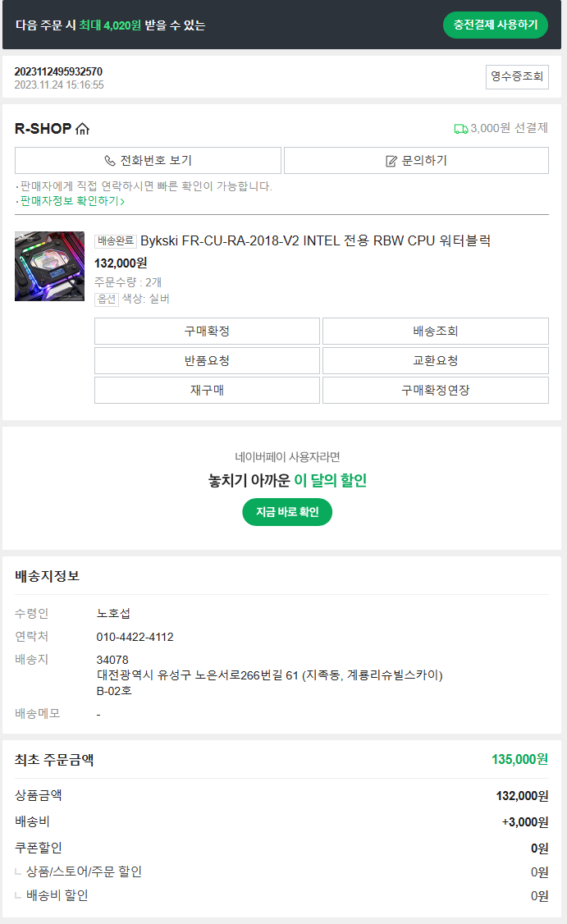Screen dimensions: 567x924
Task: Request an exchange with 교환요청
Action: coord(435,361)
